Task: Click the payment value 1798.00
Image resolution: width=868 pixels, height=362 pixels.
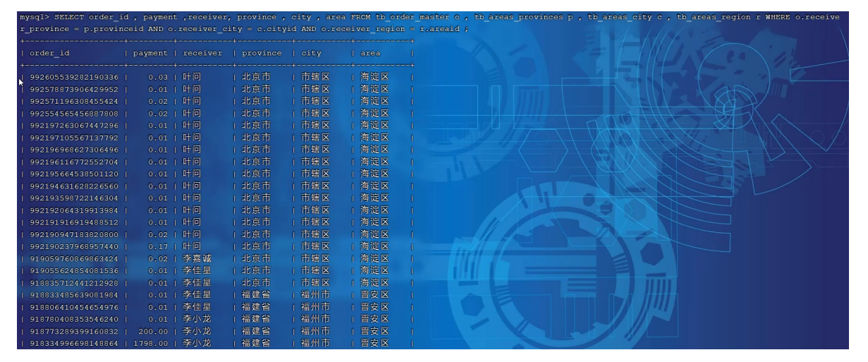Action: coord(152,344)
